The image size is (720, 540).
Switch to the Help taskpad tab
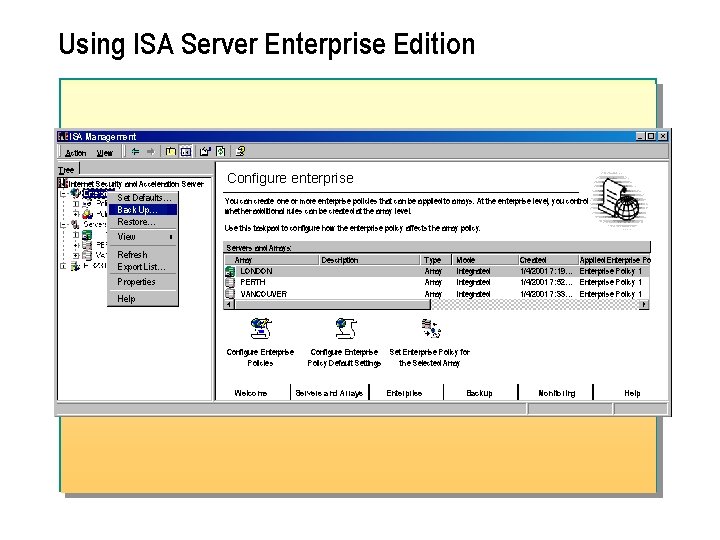(x=632, y=393)
